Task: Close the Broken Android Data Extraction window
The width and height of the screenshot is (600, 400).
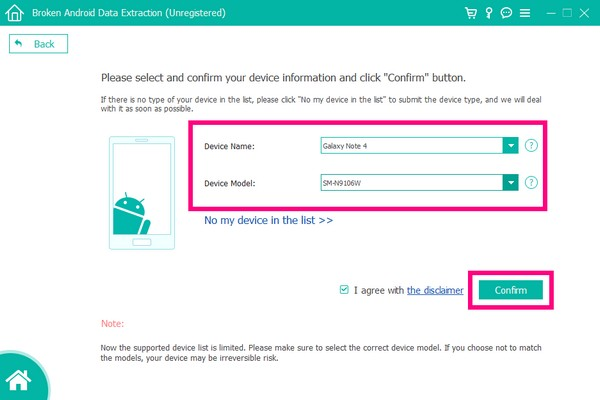Action: point(586,14)
